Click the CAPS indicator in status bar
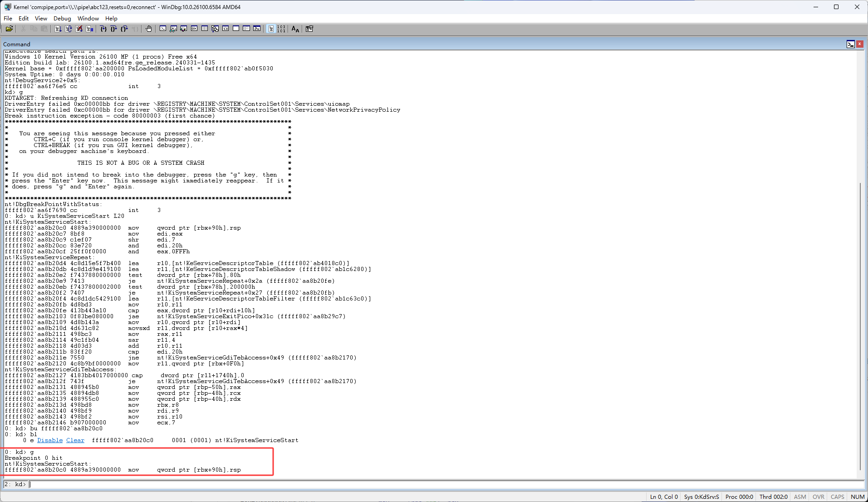Image resolution: width=868 pixels, height=502 pixels. pyautogui.click(x=837, y=497)
